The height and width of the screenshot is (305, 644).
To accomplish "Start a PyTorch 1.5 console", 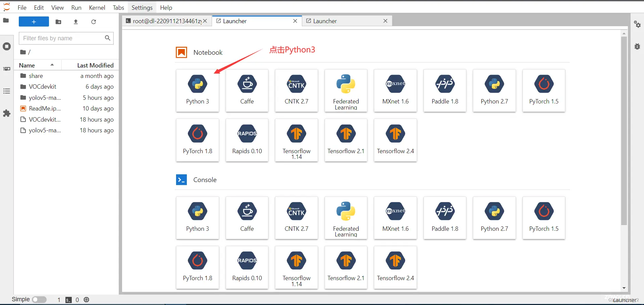I will [544, 218].
